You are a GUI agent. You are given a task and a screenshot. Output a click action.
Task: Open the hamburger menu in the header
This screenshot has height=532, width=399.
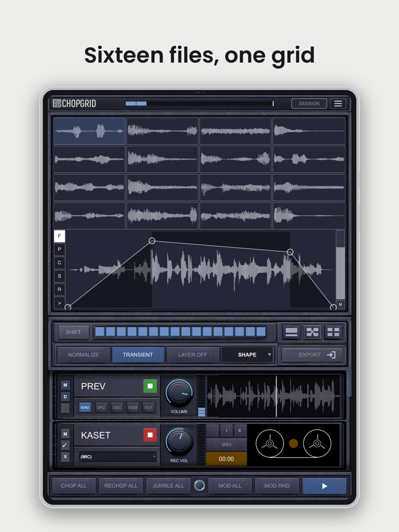coord(338,103)
